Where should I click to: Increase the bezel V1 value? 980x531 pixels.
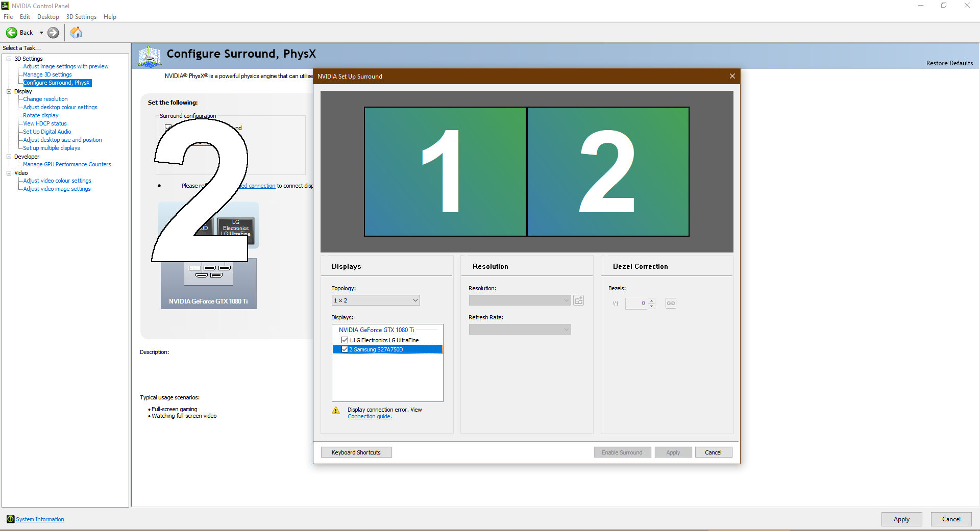pyautogui.click(x=652, y=300)
